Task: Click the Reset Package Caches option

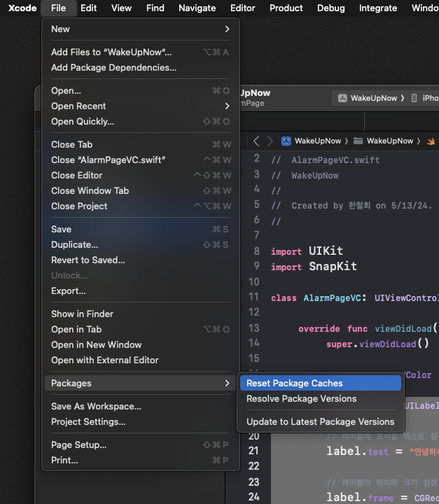Action: (321, 383)
